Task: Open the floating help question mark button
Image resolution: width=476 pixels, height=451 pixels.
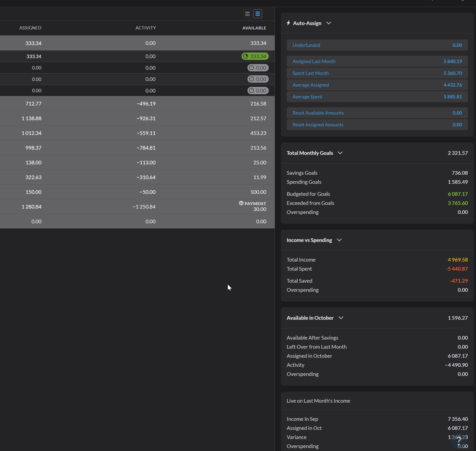Action: [459, 440]
